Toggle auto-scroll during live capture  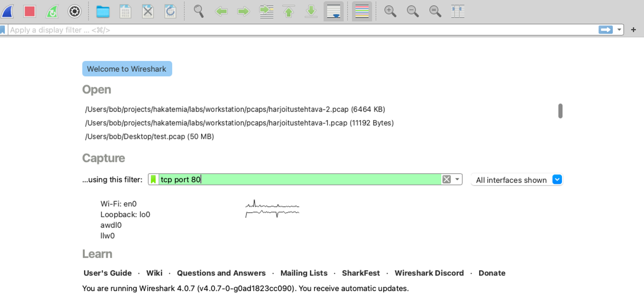tap(334, 11)
